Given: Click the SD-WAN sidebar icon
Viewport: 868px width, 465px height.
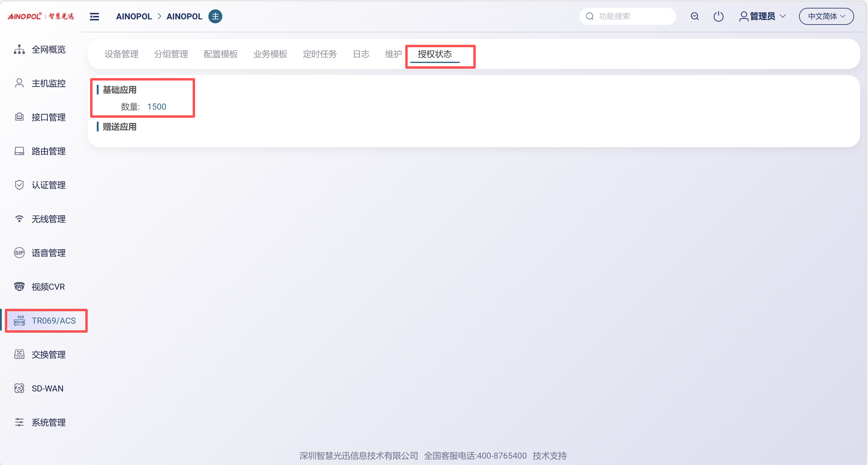Looking at the screenshot, I should [19, 388].
